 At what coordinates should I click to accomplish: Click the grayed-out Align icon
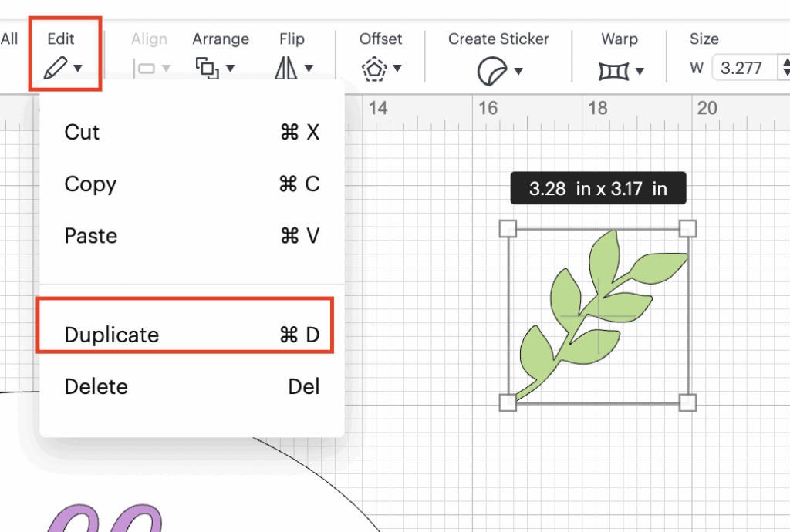(144, 69)
